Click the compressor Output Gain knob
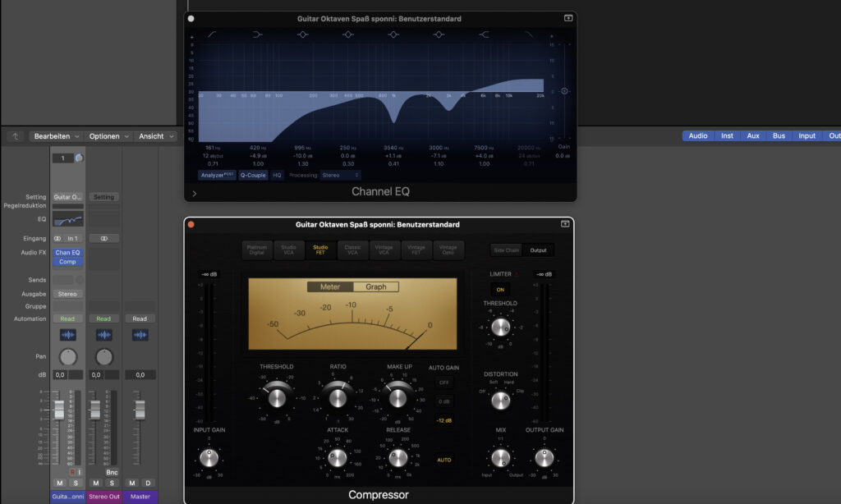The image size is (841, 504). coord(545,458)
